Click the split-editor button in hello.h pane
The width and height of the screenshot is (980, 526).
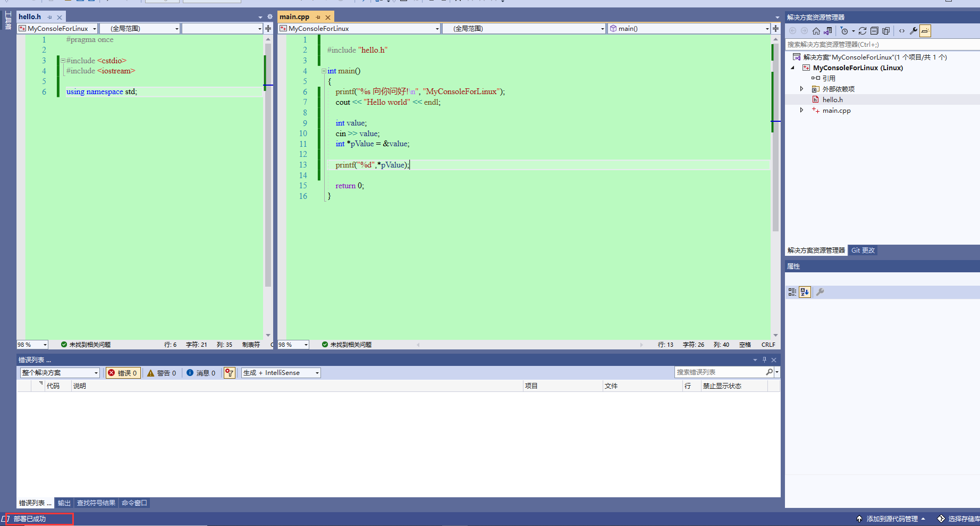tap(268, 28)
